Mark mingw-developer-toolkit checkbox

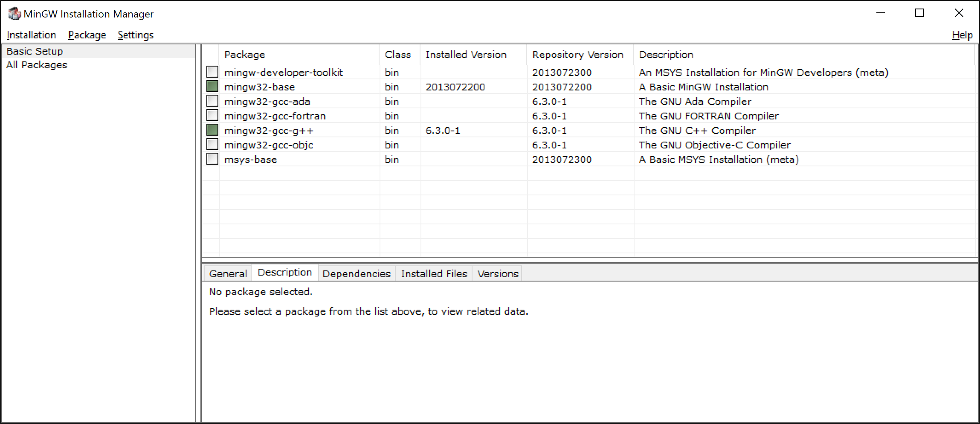212,72
